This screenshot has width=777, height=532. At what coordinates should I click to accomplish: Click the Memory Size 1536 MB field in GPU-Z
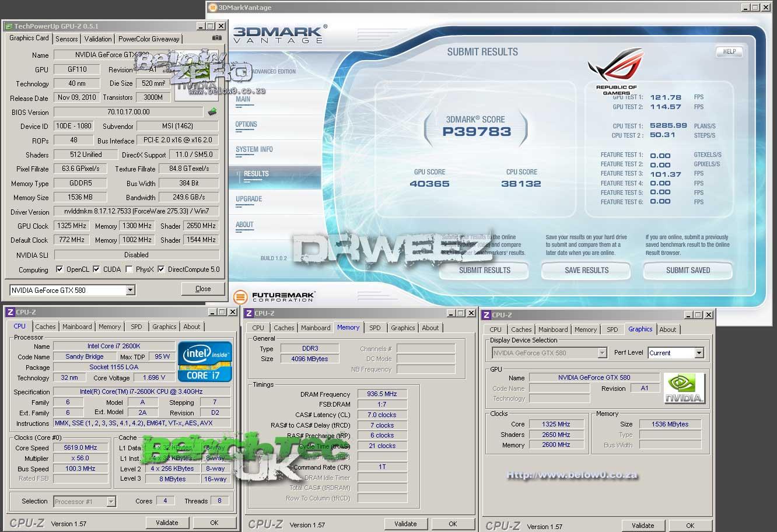point(80,197)
